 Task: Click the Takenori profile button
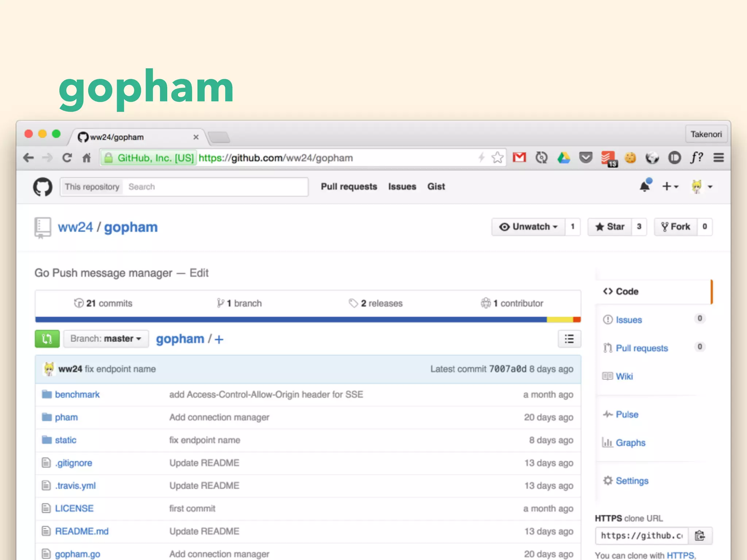click(x=706, y=134)
